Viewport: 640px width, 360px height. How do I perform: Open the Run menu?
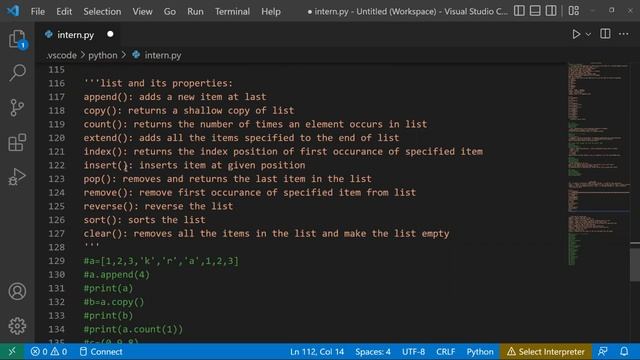[x=195, y=11]
